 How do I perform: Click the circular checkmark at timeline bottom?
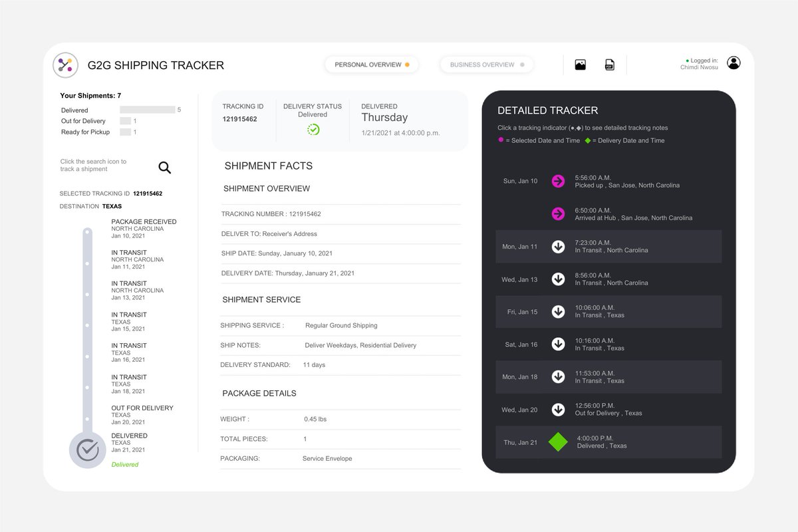coord(87,450)
